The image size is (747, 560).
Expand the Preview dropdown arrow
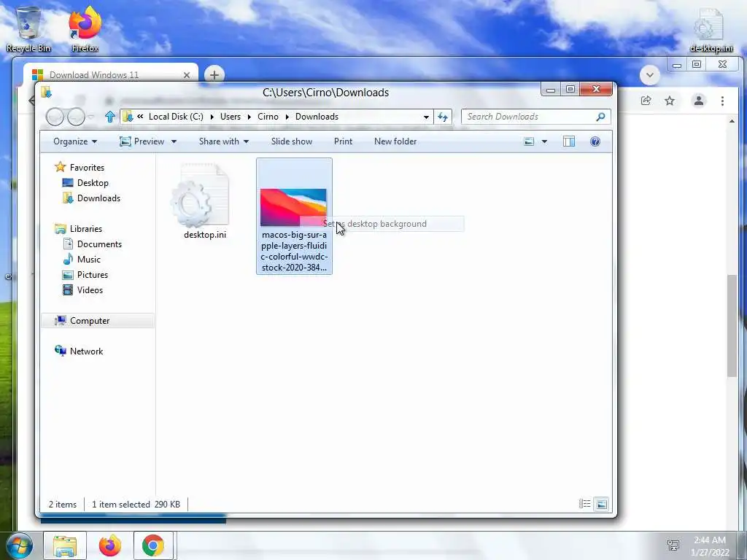[x=174, y=141]
